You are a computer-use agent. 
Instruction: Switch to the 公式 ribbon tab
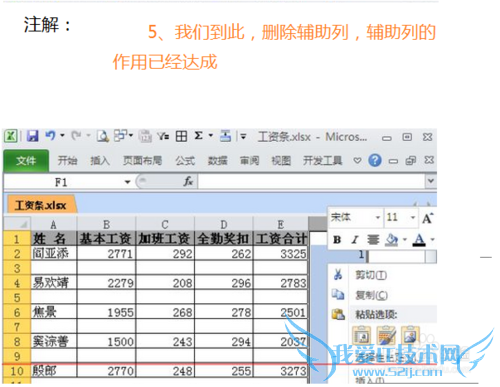click(x=185, y=161)
